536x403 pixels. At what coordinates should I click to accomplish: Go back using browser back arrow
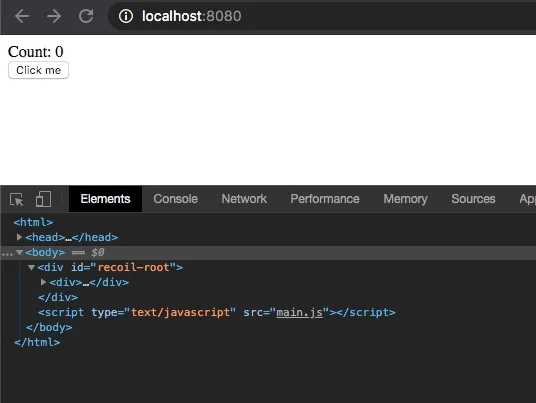point(22,16)
